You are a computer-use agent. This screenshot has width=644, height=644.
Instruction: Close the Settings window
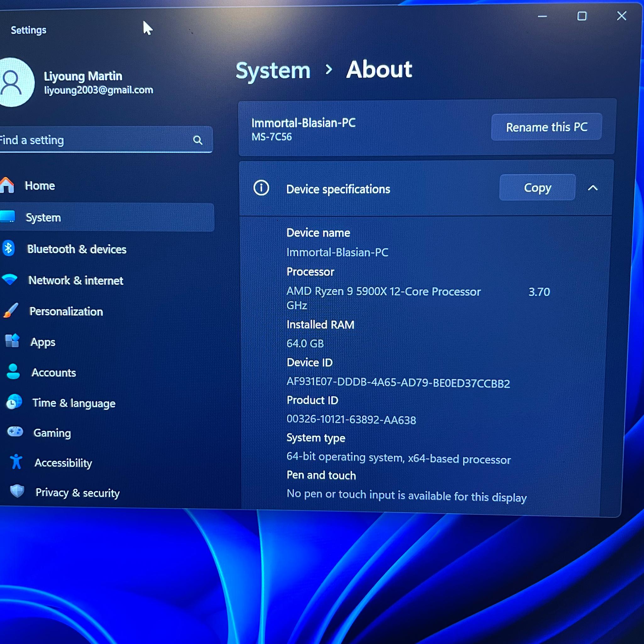pyautogui.click(x=621, y=16)
